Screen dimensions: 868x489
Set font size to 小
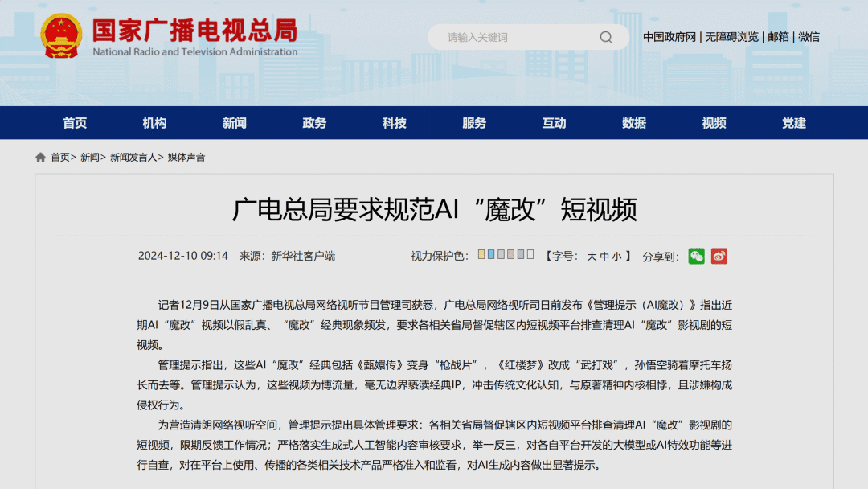tap(616, 257)
